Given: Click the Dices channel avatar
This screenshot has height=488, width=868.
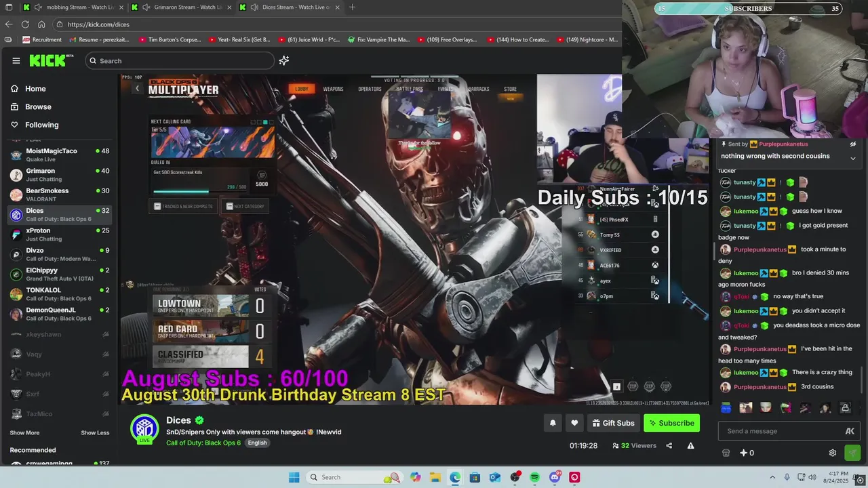Looking at the screenshot, I should click(144, 429).
